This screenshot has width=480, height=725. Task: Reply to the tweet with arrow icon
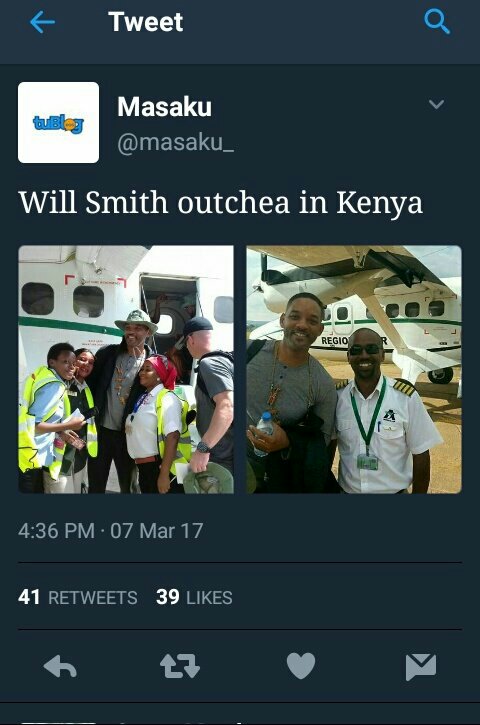[x=60, y=666]
